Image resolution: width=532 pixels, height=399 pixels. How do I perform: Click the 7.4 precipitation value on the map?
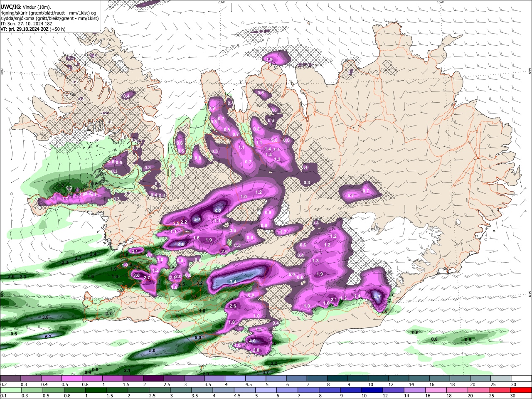tap(233, 282)
